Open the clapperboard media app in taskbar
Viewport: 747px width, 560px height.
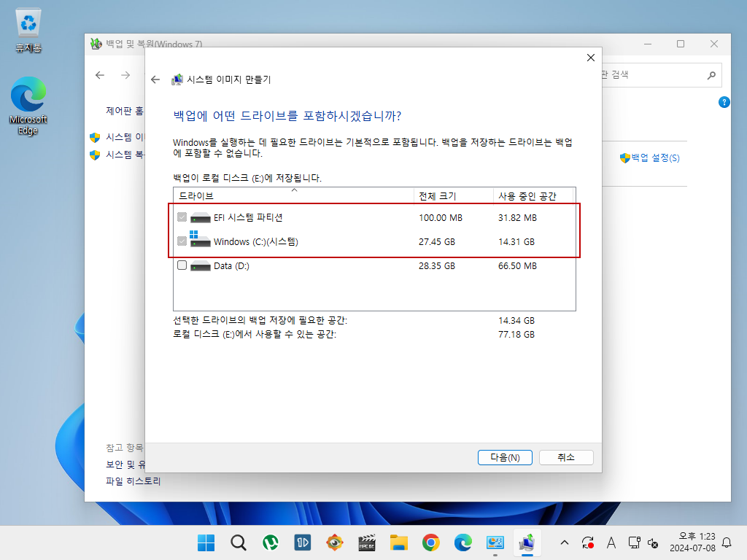(367, 542)
